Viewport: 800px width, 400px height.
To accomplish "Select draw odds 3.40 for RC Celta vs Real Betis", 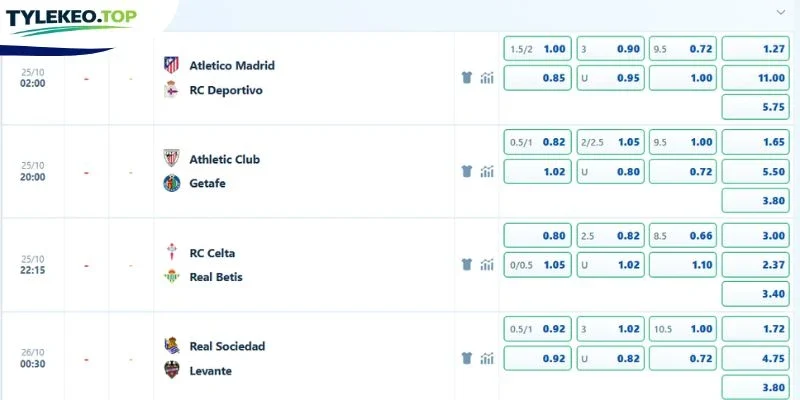I will 756,294.
